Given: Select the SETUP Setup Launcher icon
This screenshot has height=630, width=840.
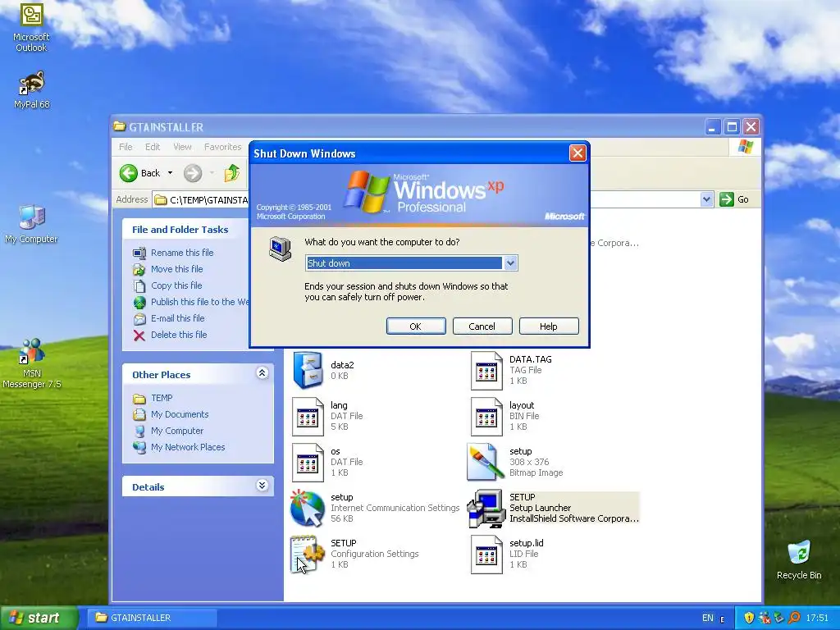Looking at the screenshot, I should [486, 509].
